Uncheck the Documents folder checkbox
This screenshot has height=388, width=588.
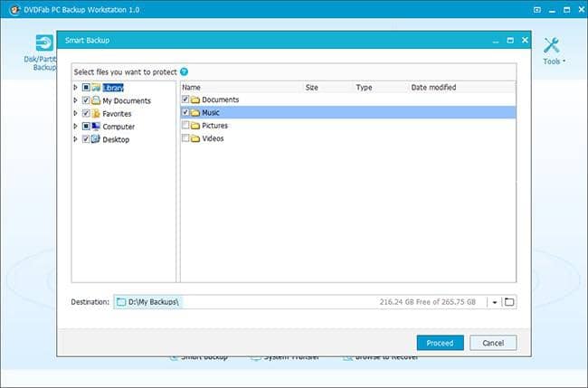185,99
